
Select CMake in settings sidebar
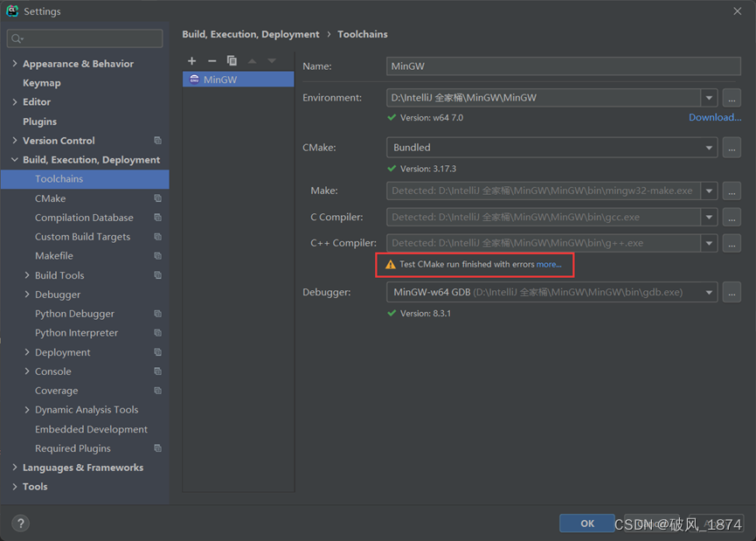point(50,198)
